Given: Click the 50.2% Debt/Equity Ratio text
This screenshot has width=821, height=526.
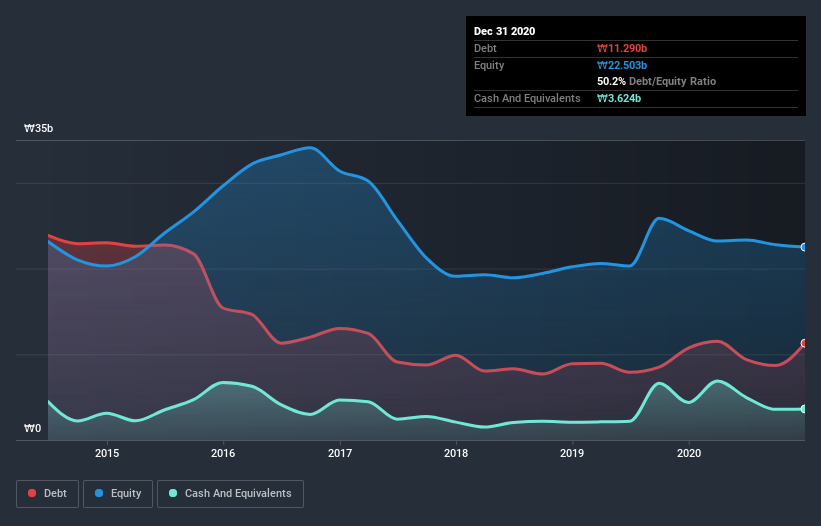Looking at the screenshot, I should click(x=657, y=82).
